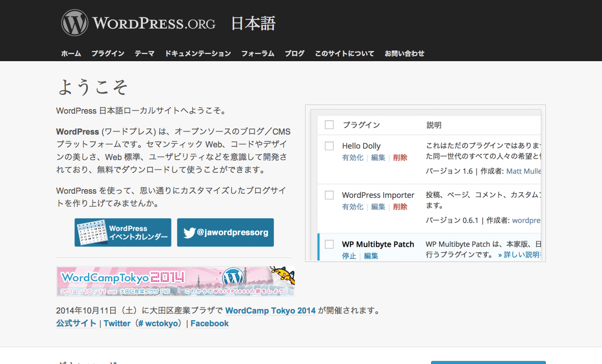This screenshot has height=364, width=602.
Task: Click the プラグイン column header
Action: point(361,125)
